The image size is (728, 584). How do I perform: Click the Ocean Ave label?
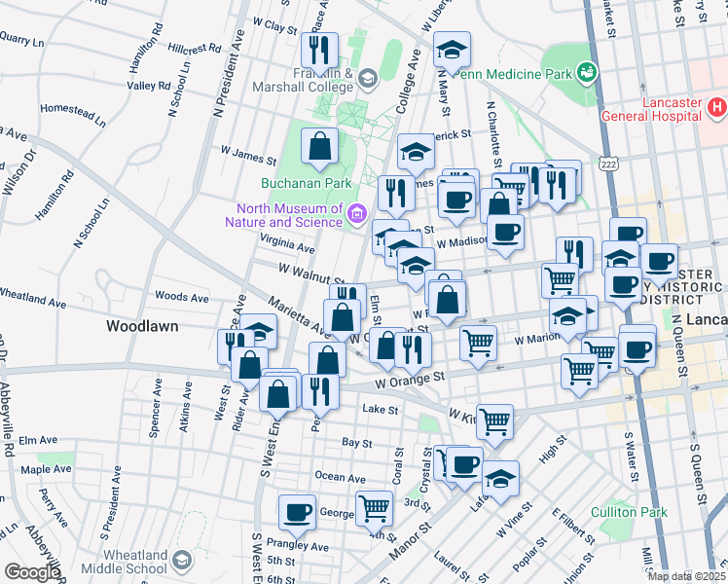click(341, 477)
